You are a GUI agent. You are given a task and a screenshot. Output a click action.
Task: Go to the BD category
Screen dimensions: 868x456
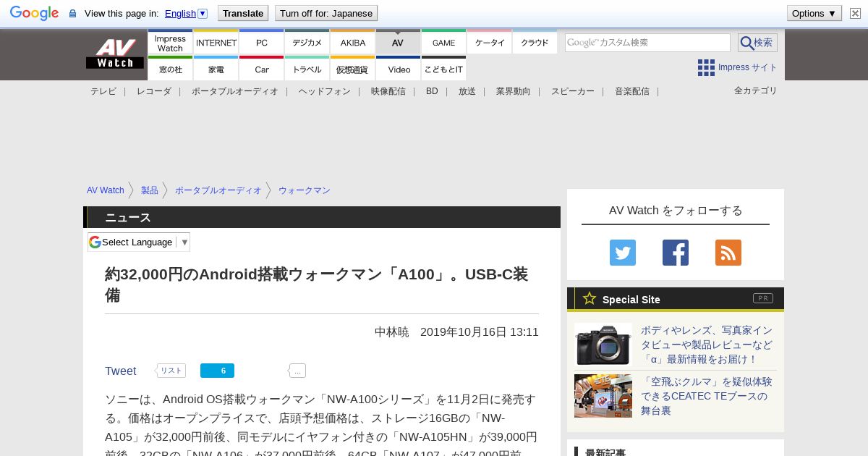click(x=432, y=91)
